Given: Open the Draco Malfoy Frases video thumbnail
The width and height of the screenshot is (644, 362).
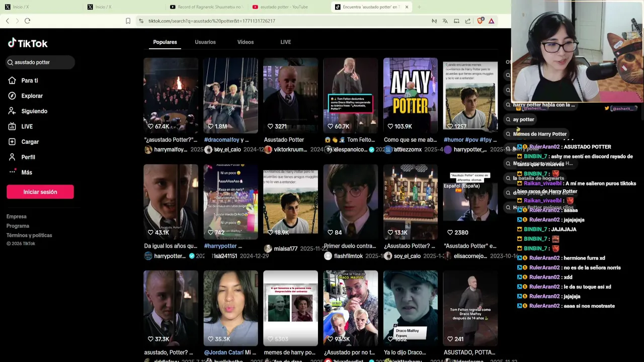Looking at the screenshot, I should point(411,308).
